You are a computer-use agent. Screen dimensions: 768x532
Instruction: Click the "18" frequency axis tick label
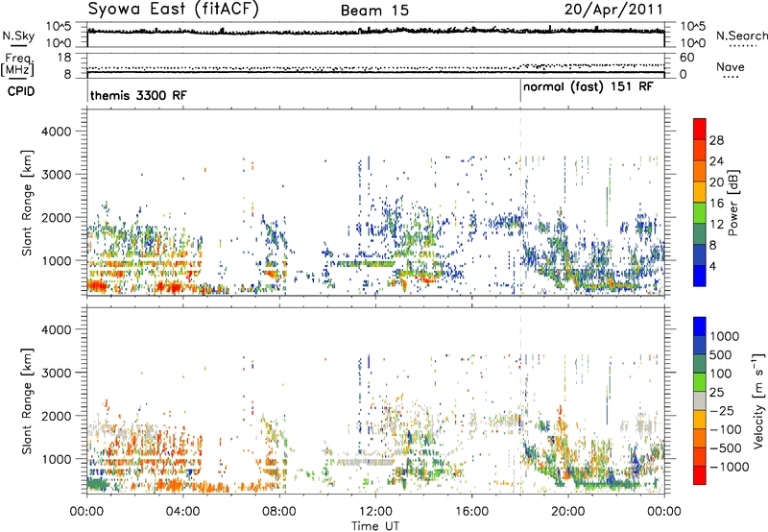click(x=64, y=57)
